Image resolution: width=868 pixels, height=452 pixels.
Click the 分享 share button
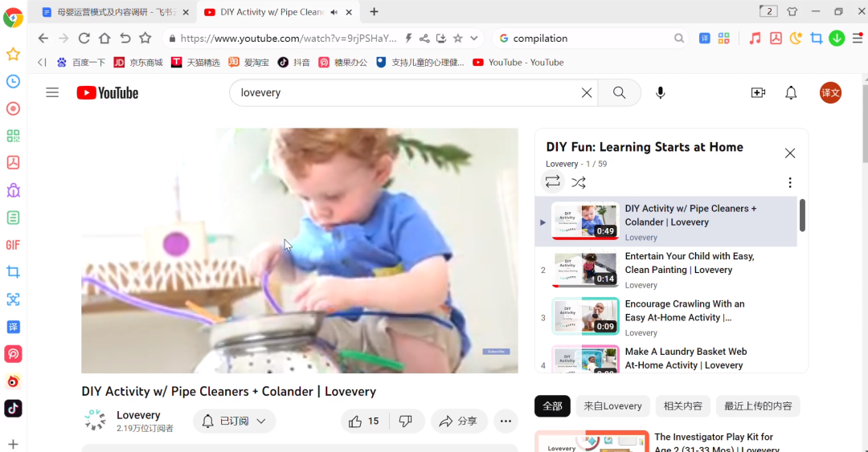[x=459, y=421]
